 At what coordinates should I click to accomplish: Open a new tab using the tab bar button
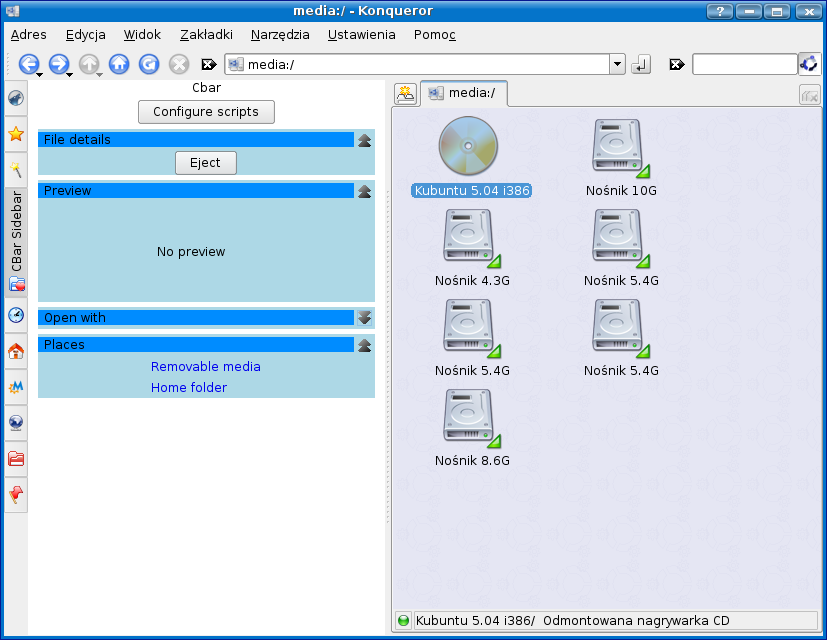pyautogui.click(x=405, y=94)
